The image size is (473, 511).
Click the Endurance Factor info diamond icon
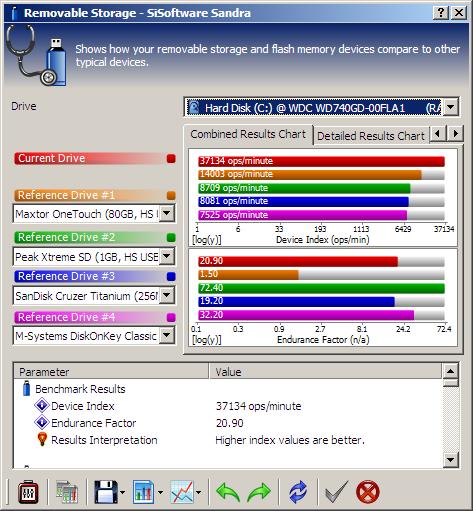point(42,422)
